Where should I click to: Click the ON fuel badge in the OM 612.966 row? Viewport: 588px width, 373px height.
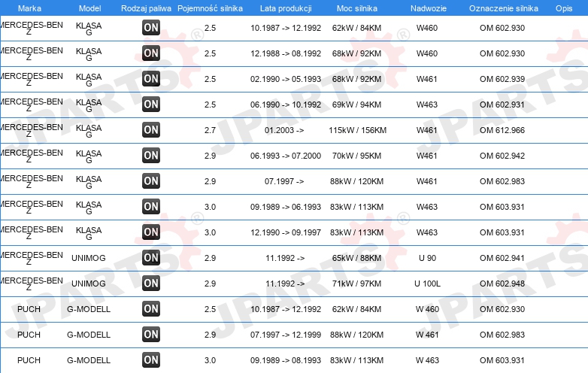pos(151,129)
